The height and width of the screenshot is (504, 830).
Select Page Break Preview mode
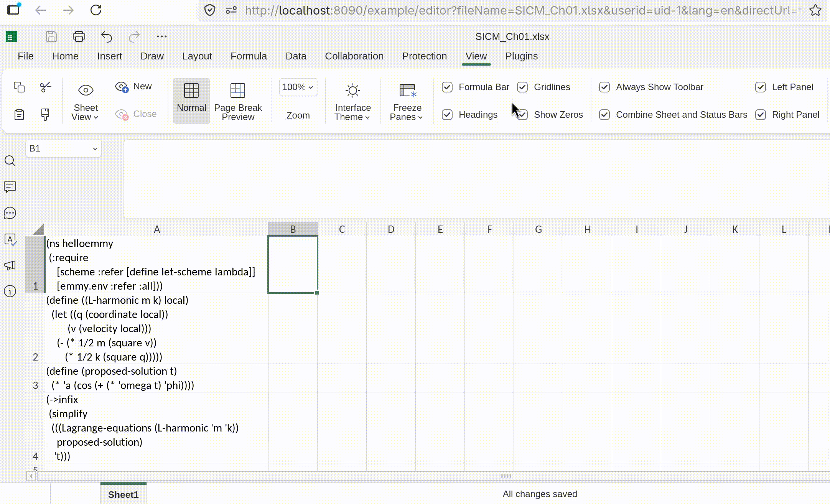coord(238,101)
